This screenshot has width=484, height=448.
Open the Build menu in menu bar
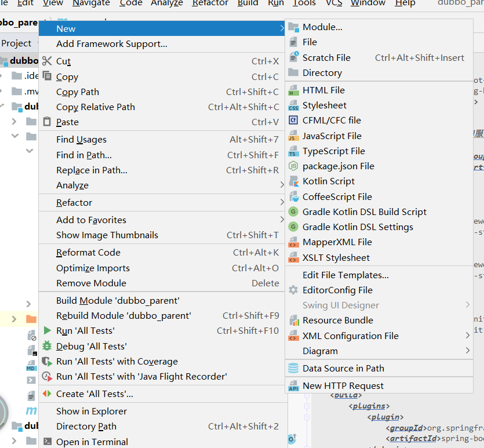tap(248, 3)
